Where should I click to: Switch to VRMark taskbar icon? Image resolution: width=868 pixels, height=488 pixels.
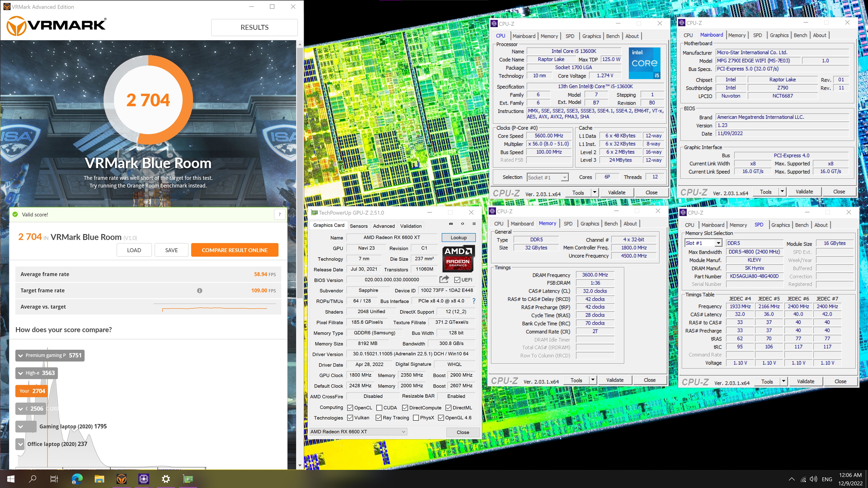pos(121,479)
